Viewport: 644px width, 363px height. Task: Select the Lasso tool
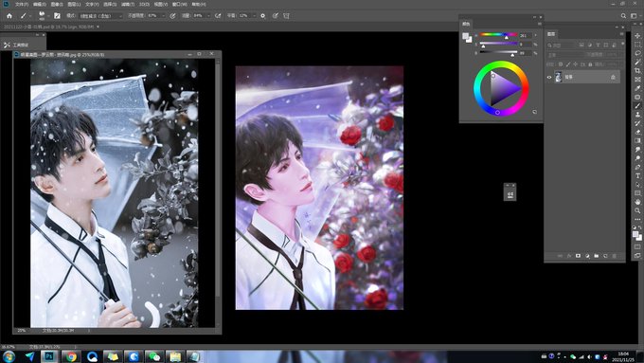click(x=637, y=53)
